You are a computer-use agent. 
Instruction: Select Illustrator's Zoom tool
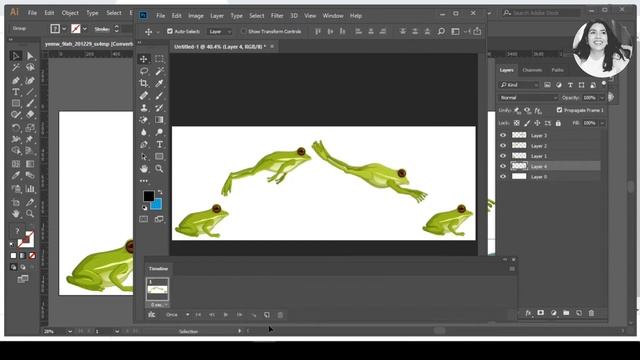(30, 213)
